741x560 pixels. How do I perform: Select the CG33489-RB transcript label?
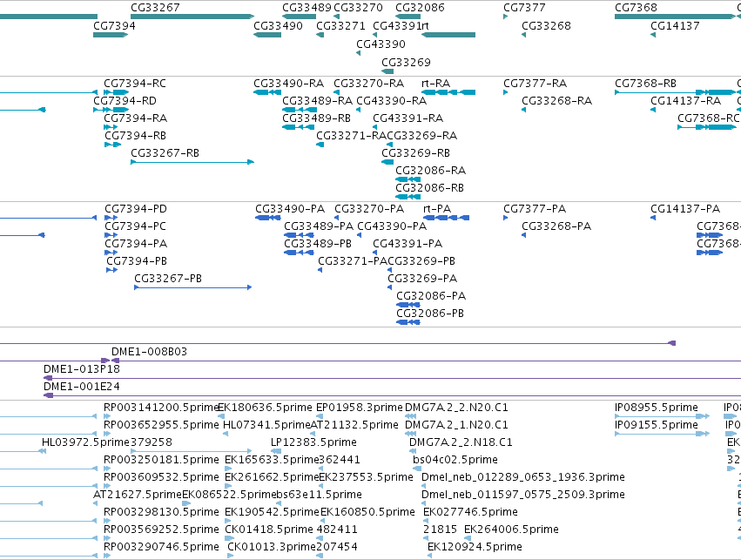coord(316,118)
